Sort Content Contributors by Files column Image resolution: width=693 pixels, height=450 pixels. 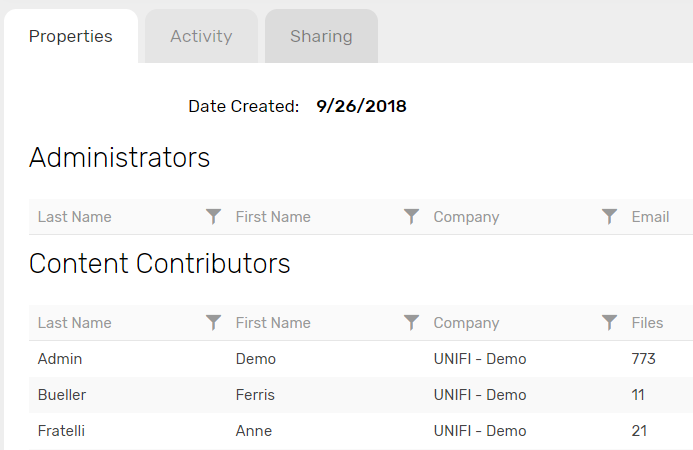click(647, 323)
